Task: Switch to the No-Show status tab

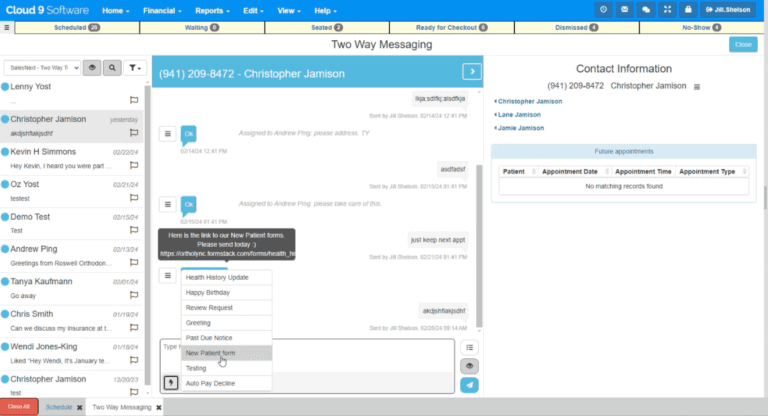Action: pos(701,27)
